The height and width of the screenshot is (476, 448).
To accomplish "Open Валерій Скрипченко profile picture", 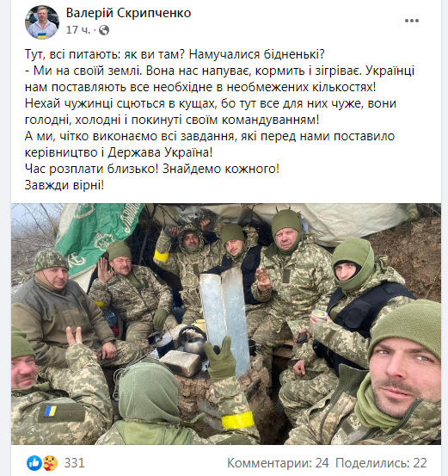I will 42,22.
